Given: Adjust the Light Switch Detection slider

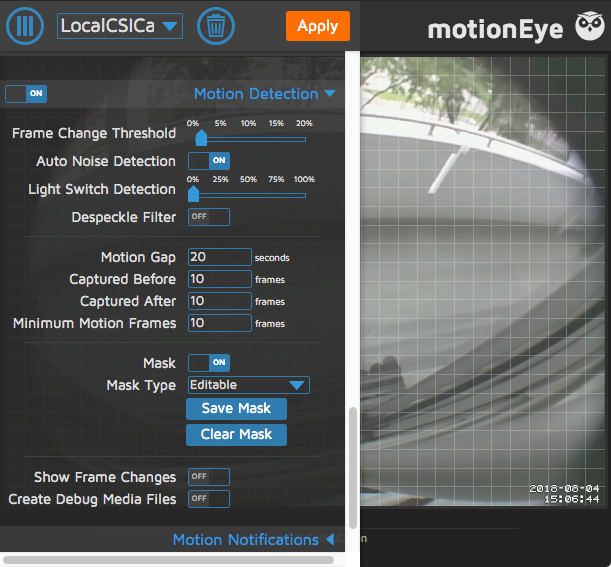Looking at the screenshot, I should (193, 194).
